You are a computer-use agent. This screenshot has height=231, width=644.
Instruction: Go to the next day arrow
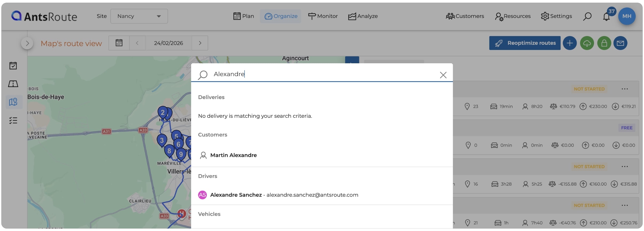click(x=200, y=43)
